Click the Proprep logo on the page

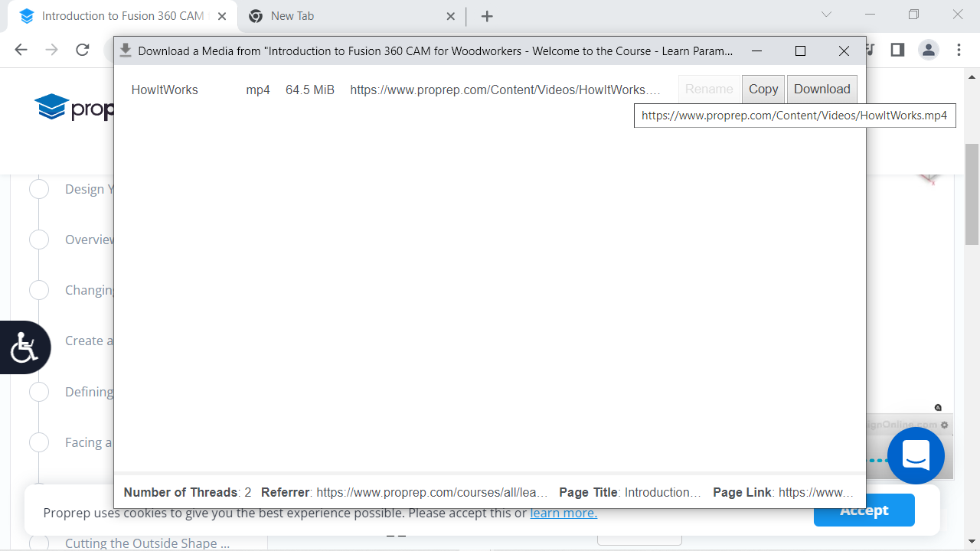(74, 108)
